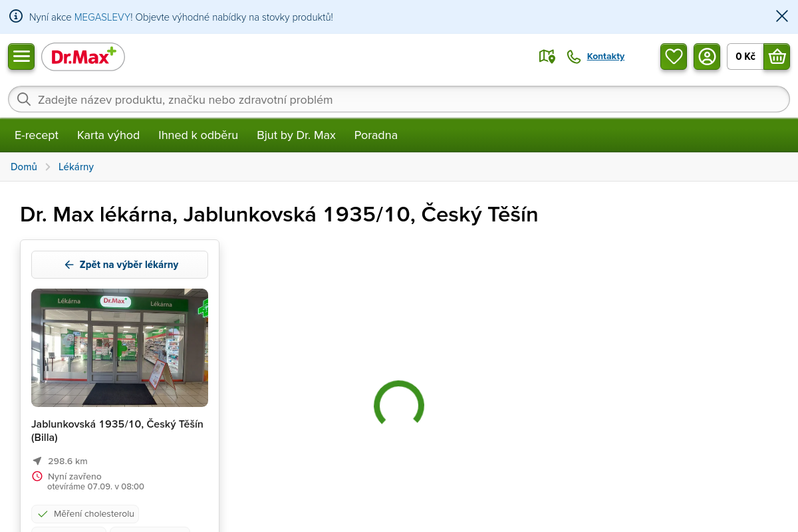Open favorites heart icon
The width and height of the screenshot is (798, 532).
click(x=674, y=57)
